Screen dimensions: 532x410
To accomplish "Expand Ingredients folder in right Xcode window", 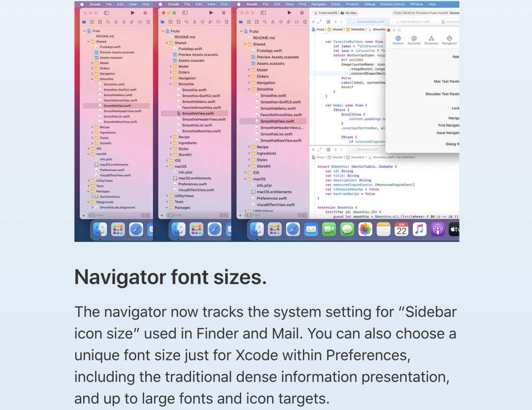I will [x=249, y=154].
